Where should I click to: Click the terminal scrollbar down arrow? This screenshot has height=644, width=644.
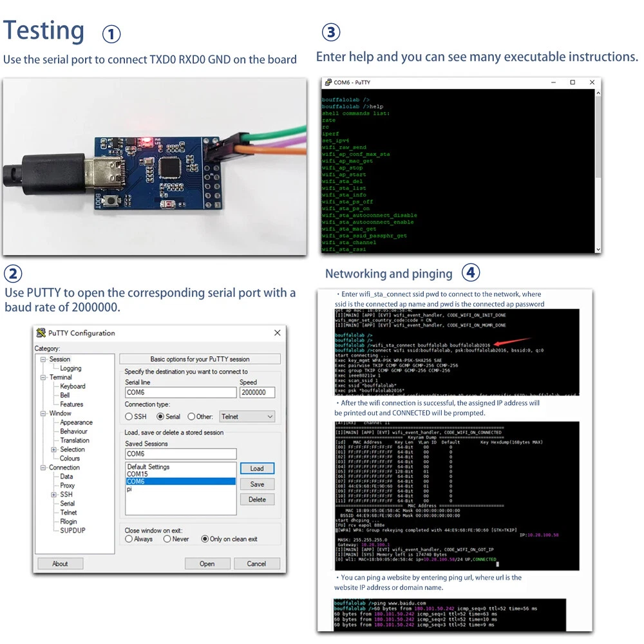[x=598, y=249]
